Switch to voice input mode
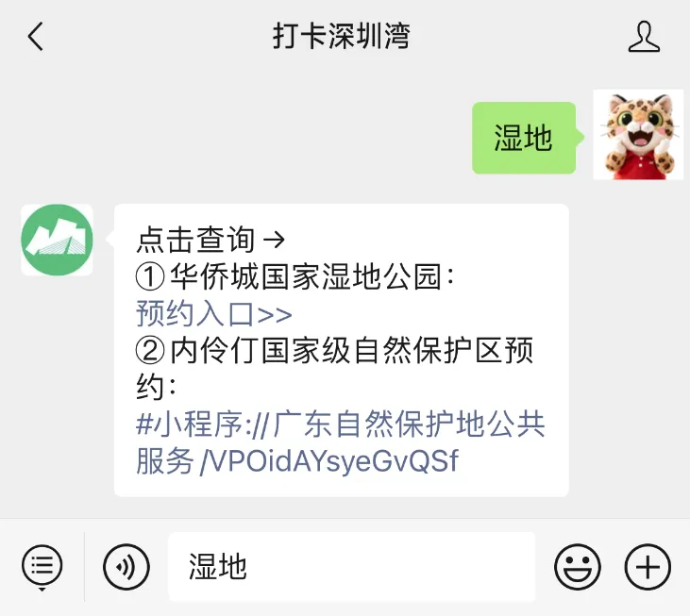Image resolution: width=690 pixels, height=616 pixels. tap(126, 566)
